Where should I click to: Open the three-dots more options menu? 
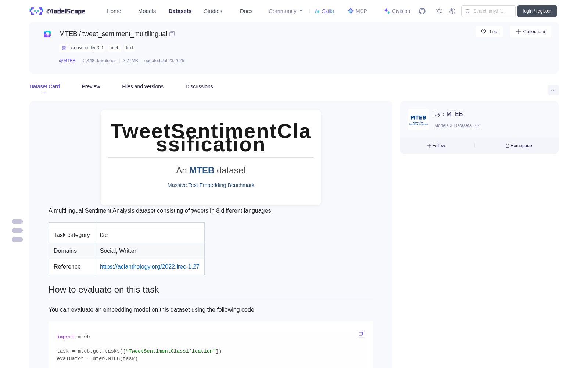(x=553, y=90)
